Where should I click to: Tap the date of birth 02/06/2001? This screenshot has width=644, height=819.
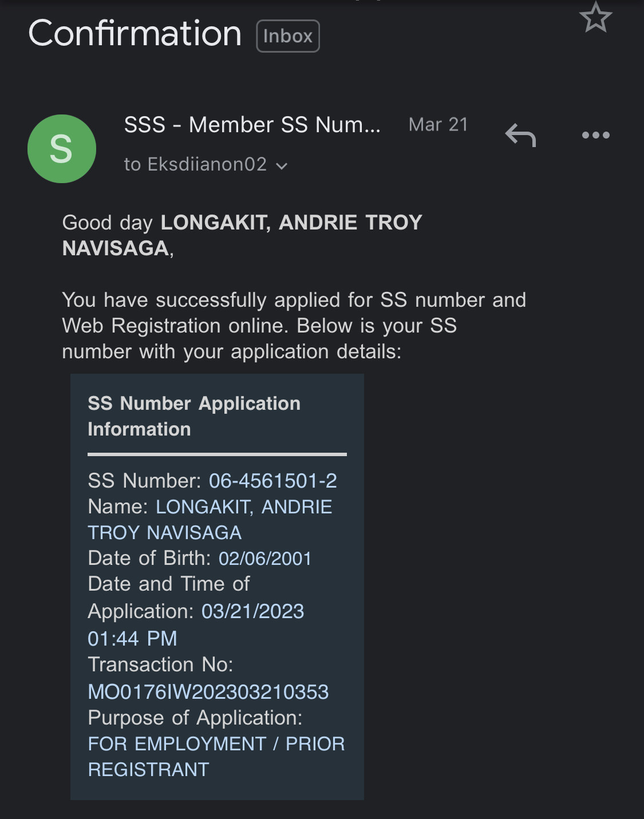tap(264, 559)
